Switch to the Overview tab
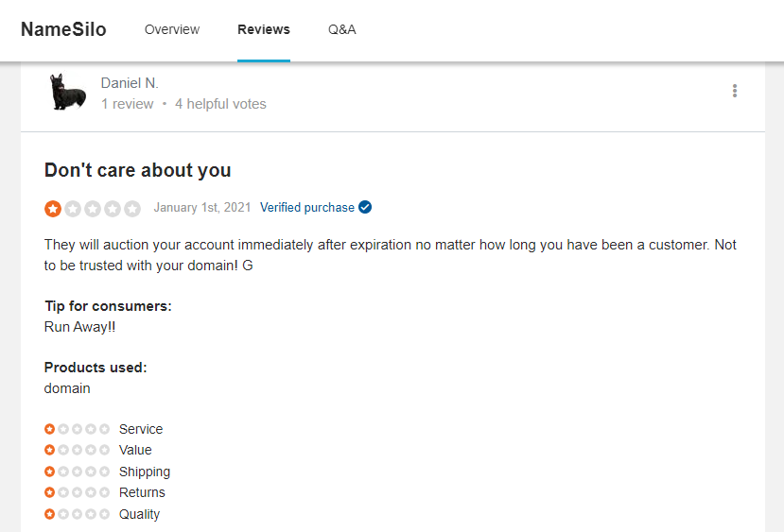The width and height of the screenshot is (784, 532). tap(172, 29)
